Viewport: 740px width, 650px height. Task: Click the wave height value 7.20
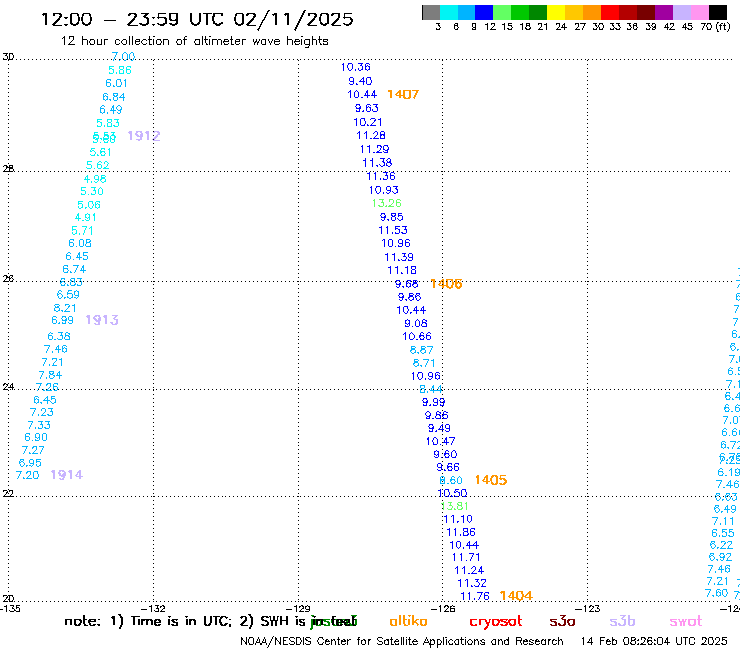(x=27, y=475)
